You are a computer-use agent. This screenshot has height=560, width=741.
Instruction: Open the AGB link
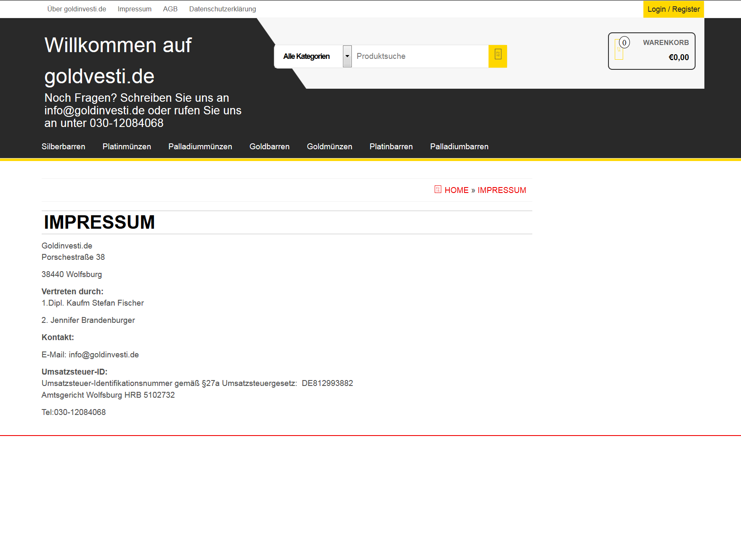pyautogui.click(x=170, y=9)
